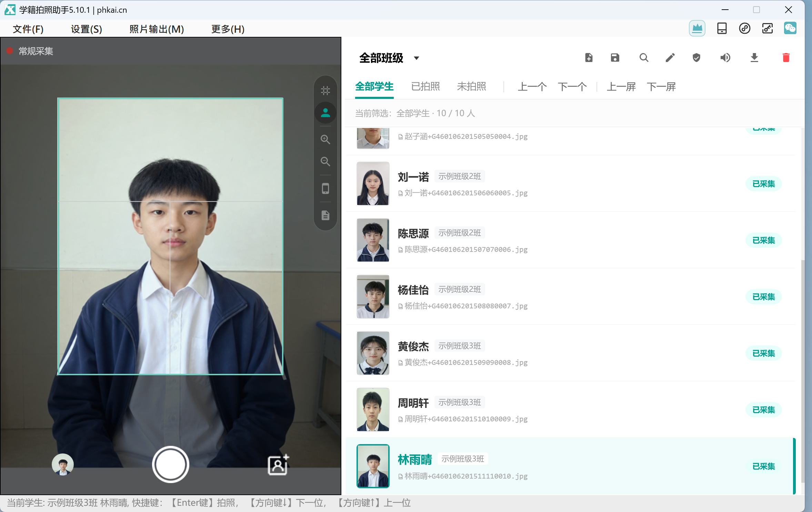The height and width of the screenshot is (512, 812).
Task: Click the zoom out camera icon
Action: click(325, 162)
